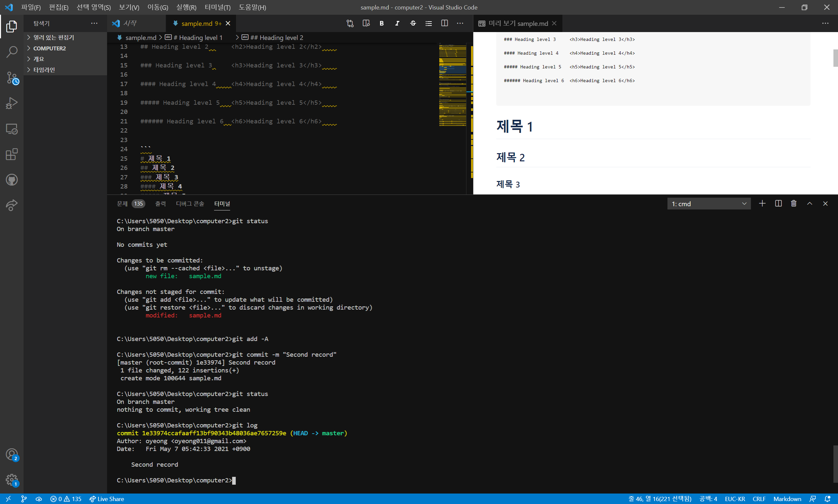
Task: Open the Extensions view
Action: click(x=11, y=154)
